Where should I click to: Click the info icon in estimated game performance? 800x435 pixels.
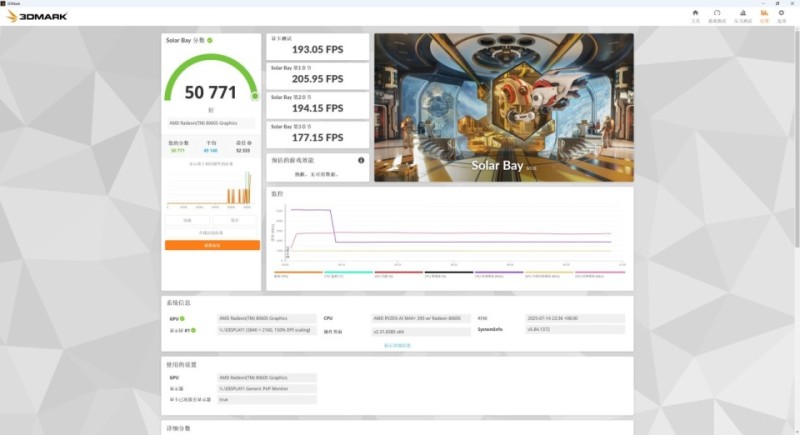point(361,160)
